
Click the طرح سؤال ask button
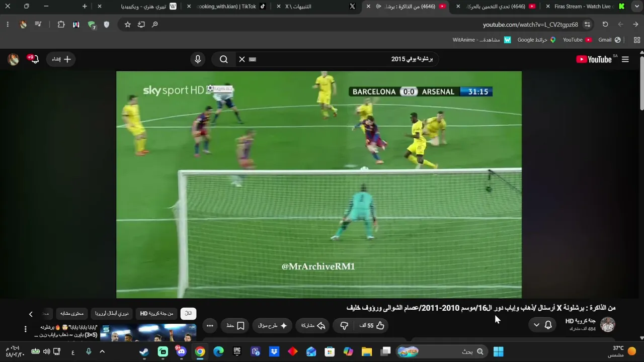[272, 326]
